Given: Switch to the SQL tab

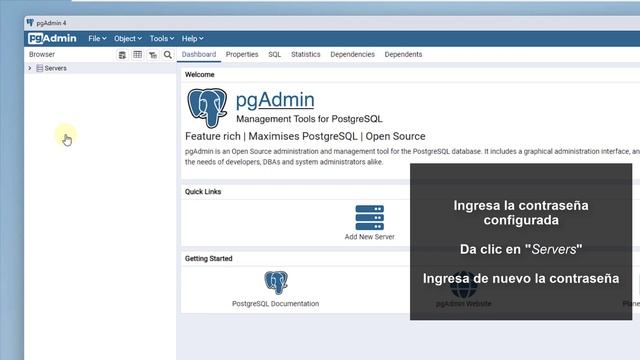Looking at the screenshot, I should point(275,54).
